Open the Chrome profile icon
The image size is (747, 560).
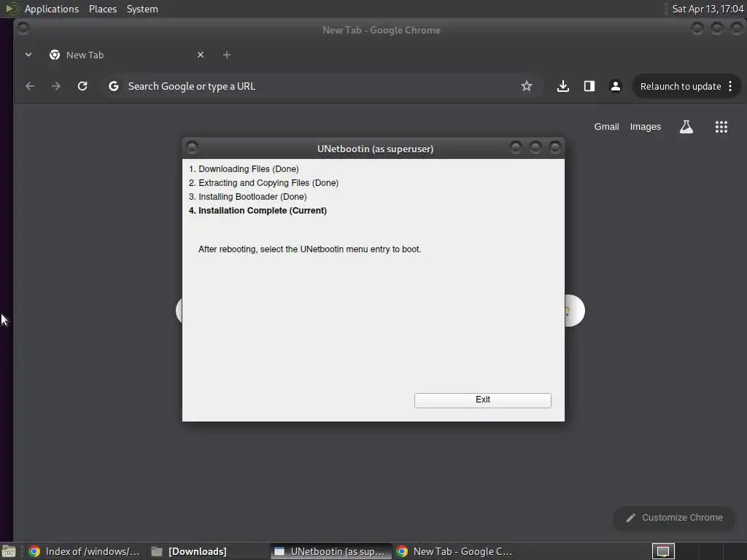[x=616, y=86]
